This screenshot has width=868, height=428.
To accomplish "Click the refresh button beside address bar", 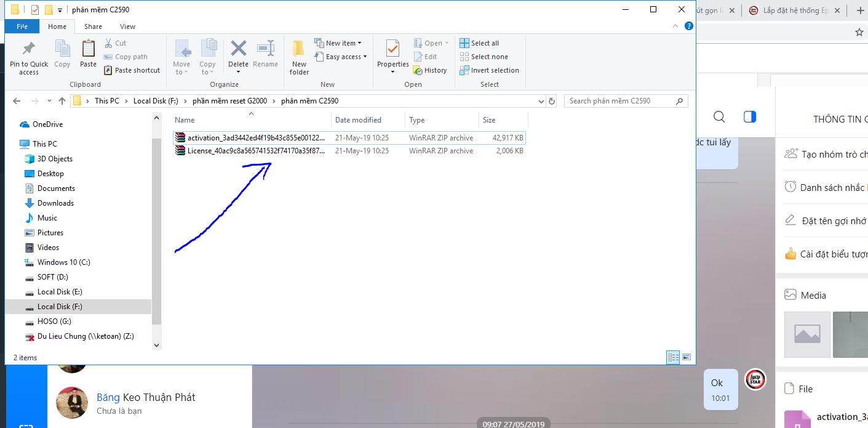I will 552,101.
